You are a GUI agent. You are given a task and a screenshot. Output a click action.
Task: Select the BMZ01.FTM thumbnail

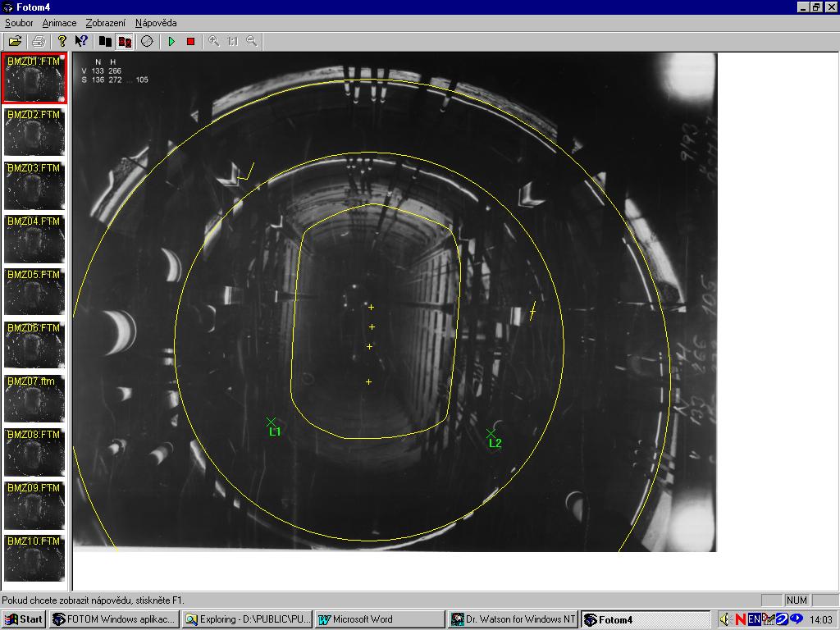(x=34, y=78)
